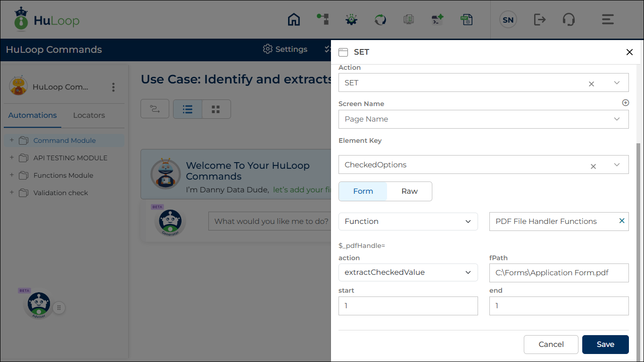Open the headset support icon
644x362 pixels.
point(569,20)
